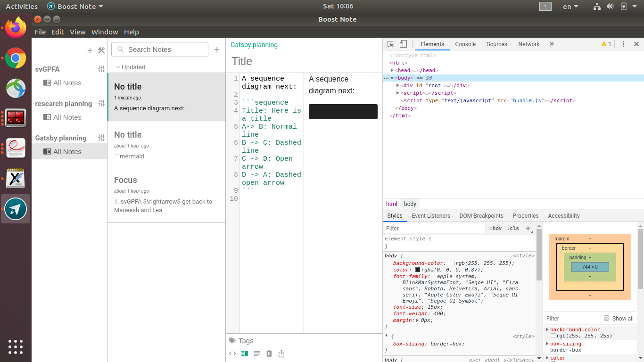Viewport: 644px width, 362px height.
Task: Create new note with plus beside search
Action: (217, 49)
